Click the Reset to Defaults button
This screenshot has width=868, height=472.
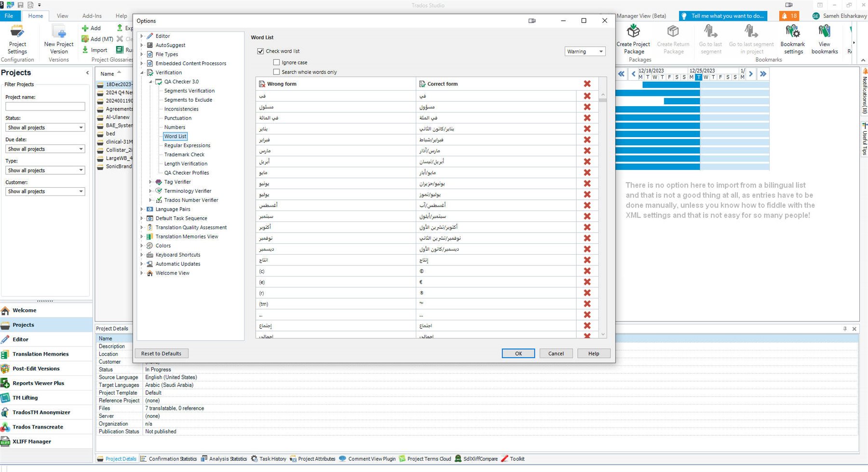(162, 354)
